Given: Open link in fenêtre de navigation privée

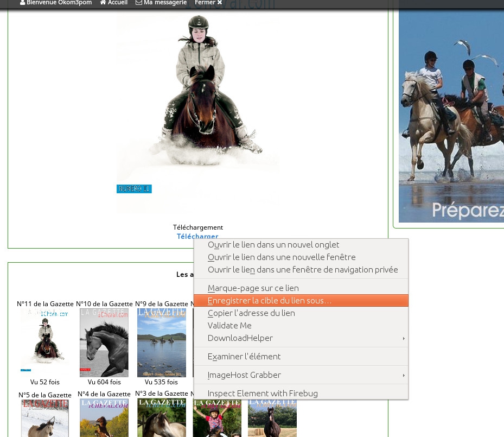Looking at the screenshot, I should (303, 270).
